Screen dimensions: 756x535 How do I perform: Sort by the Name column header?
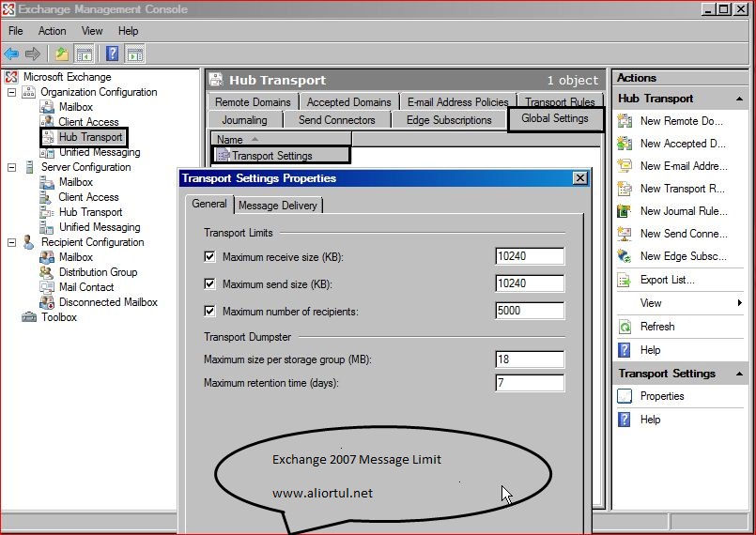coord(282,139)
